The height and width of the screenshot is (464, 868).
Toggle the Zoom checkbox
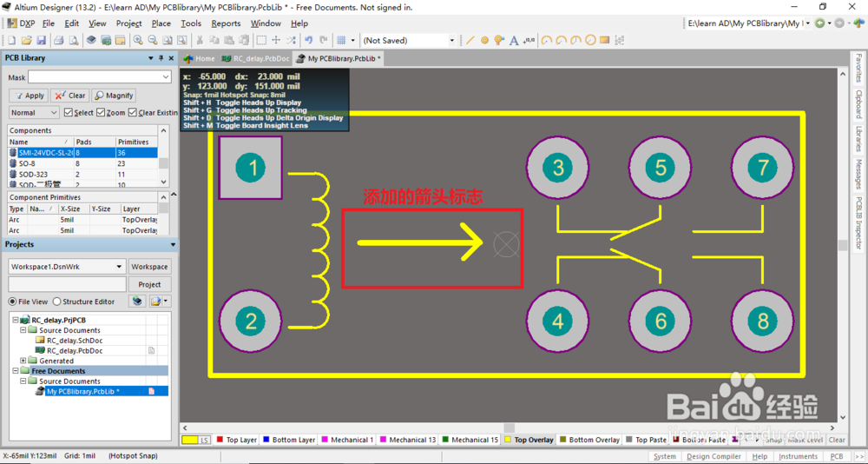point(101,113)
